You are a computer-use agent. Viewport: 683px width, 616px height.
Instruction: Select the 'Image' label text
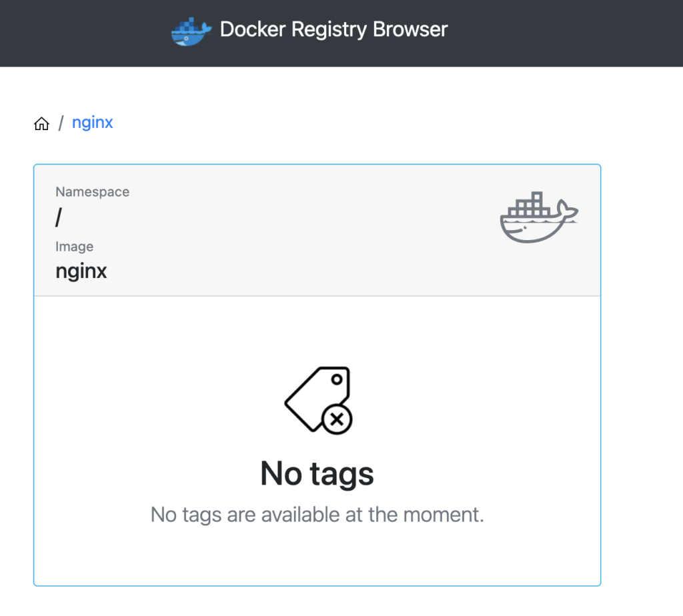coord(74,247)
